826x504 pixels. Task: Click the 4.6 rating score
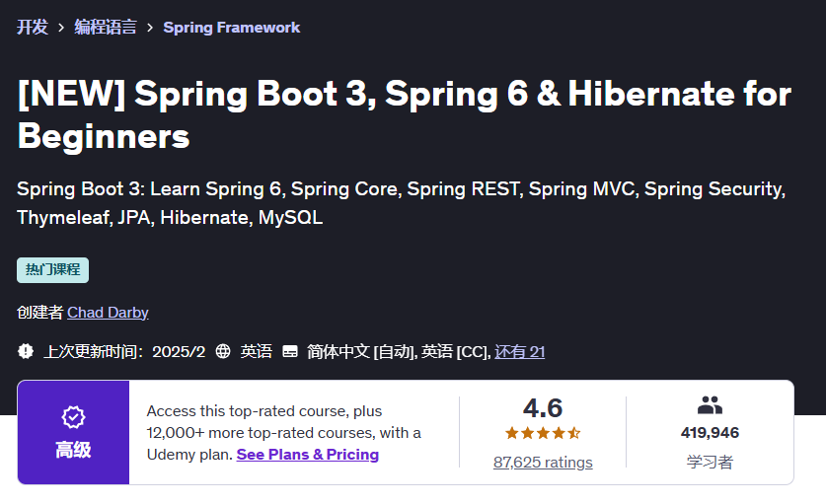pos(543,408)
